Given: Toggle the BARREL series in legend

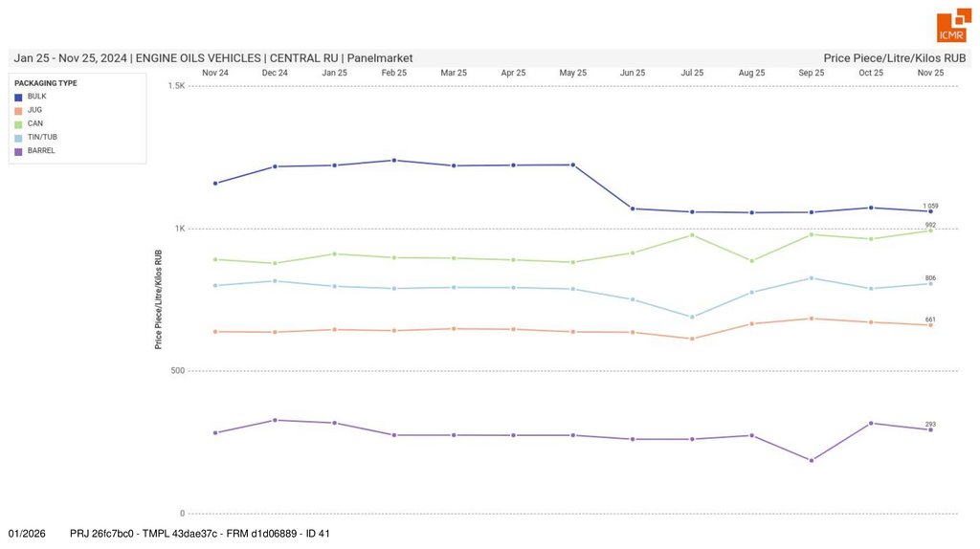Looking at the screenshot, I should 40,150.
